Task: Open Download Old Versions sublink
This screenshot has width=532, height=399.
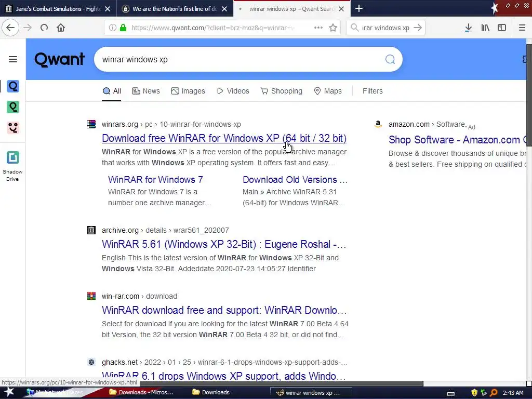Action: pyautogui.click(x=295, y=179)
